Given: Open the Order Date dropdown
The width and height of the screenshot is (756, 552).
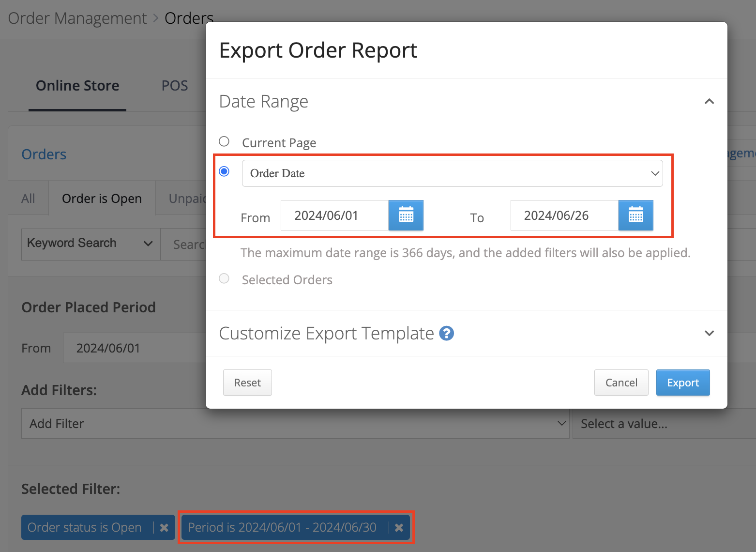Looking at the screenshot, I should click(x=452, y=173).
